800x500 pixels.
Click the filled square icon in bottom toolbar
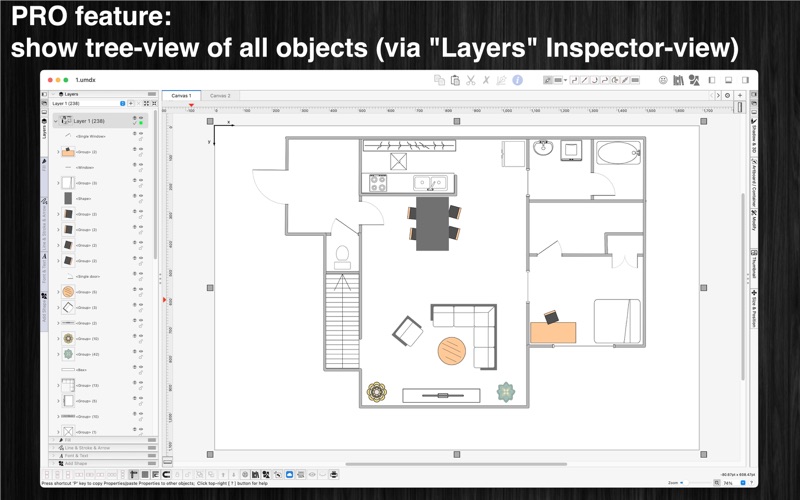[x=145, y=474]
